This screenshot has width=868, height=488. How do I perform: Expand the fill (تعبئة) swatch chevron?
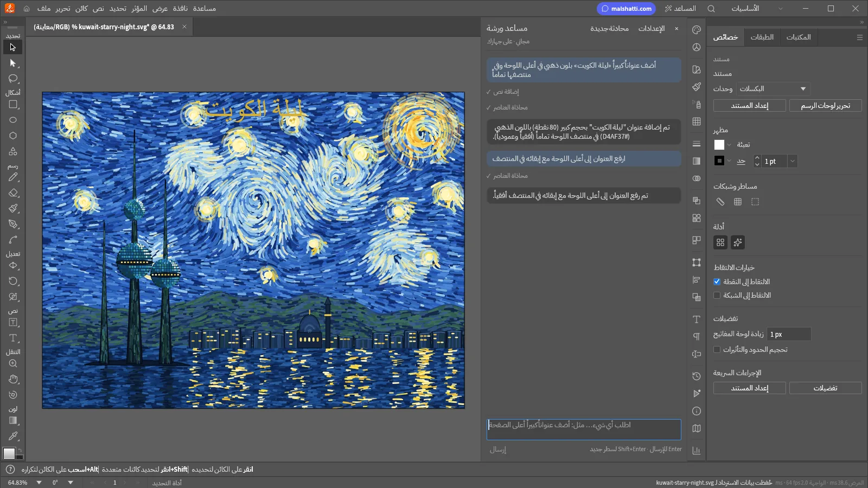click(x=729, y=145)
